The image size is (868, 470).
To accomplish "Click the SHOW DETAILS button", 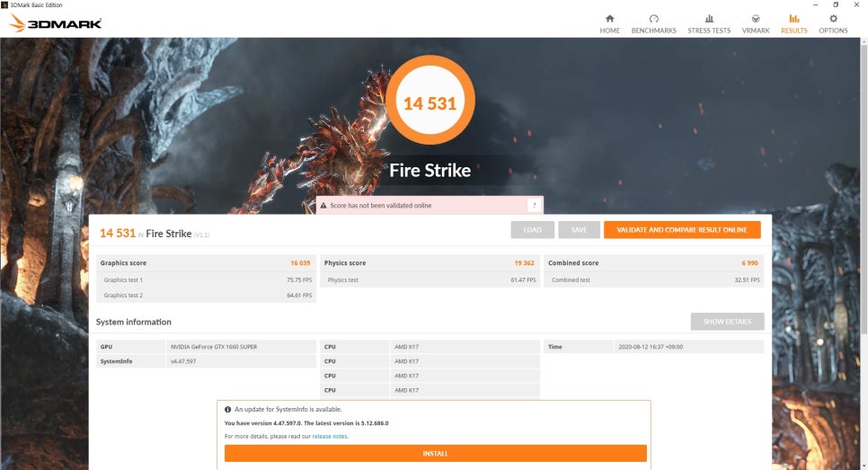I will (x=728, y=322).
